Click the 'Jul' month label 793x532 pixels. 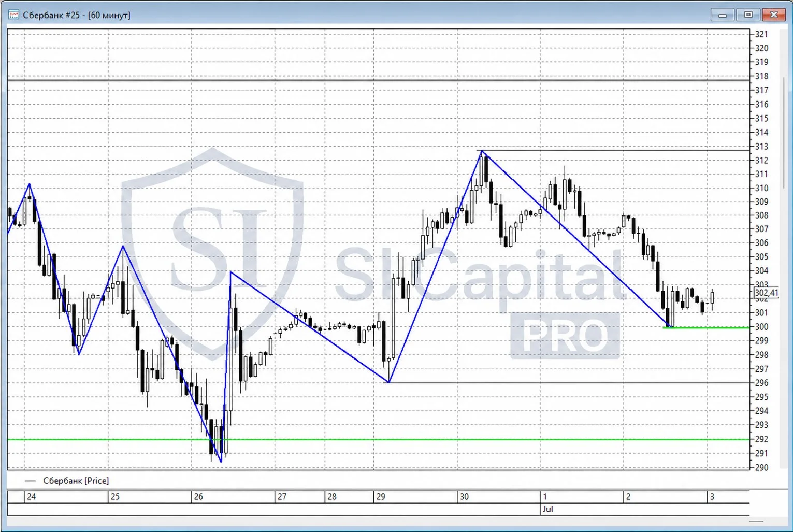click(548, 509)
